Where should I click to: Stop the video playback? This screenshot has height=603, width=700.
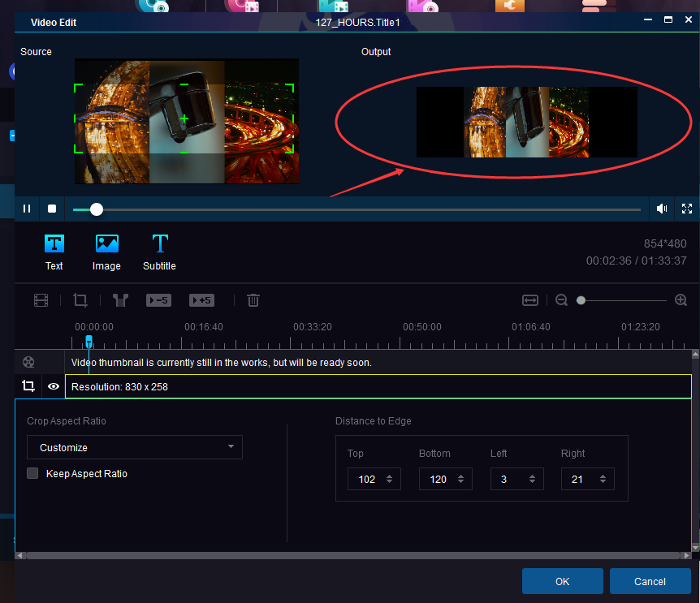point(52,209)
